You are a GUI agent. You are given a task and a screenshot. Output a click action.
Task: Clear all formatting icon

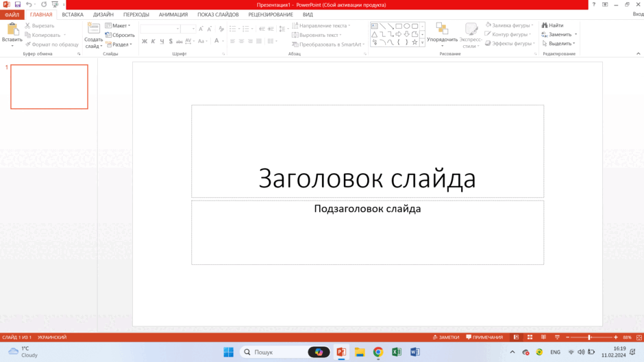(221, 29)
